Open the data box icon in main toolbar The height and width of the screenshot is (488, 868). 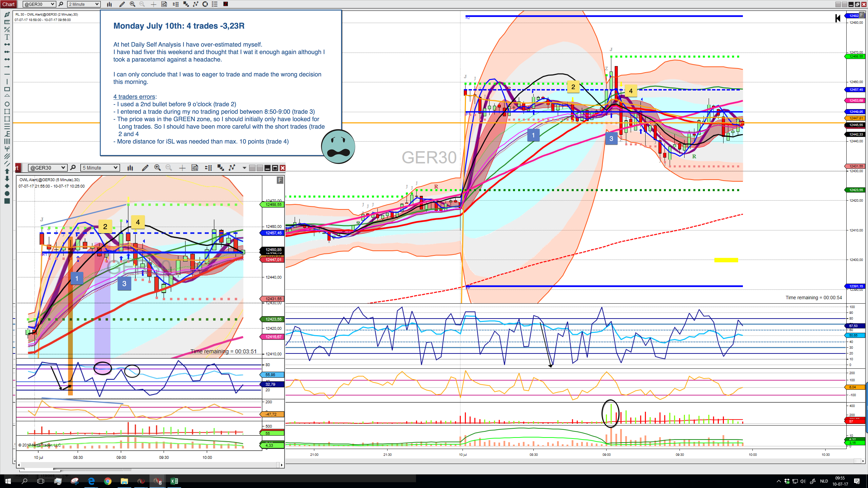point(164,4)
